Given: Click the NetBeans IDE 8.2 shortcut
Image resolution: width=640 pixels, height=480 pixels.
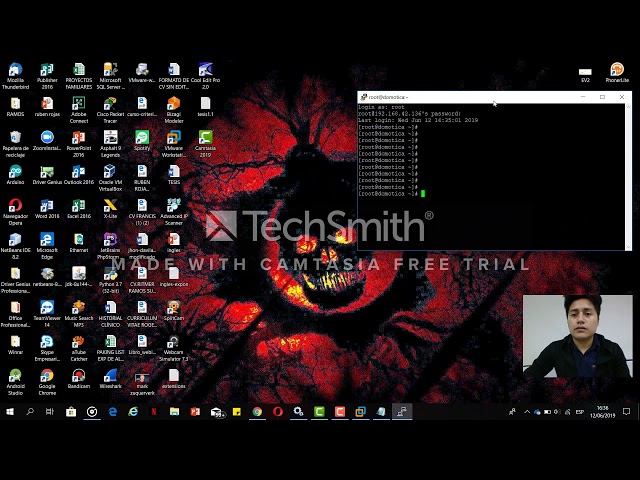Looking at the screenshot, I should tap(15, 246).
